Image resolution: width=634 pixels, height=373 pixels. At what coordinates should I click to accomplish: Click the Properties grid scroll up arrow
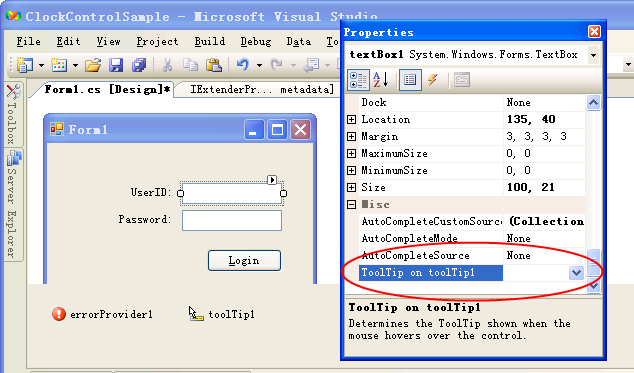(594, 103)
